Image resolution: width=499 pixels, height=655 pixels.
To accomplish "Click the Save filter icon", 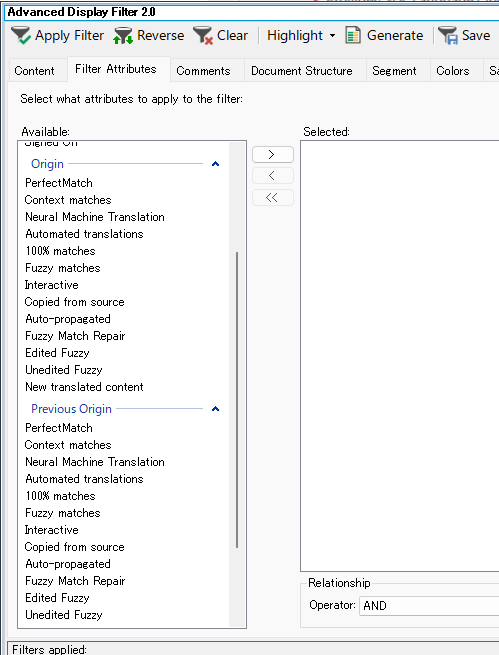I will 448,36.
